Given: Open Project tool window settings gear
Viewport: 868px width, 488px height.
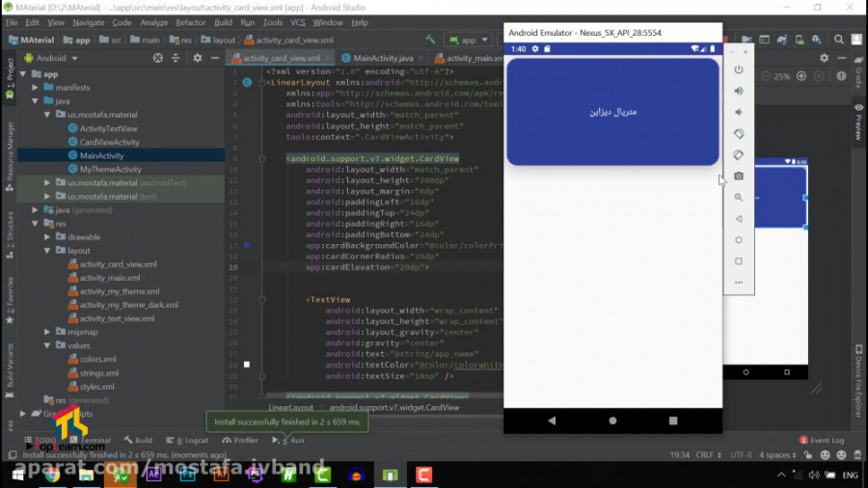Looking at the screenshot, I should (198, 58).
